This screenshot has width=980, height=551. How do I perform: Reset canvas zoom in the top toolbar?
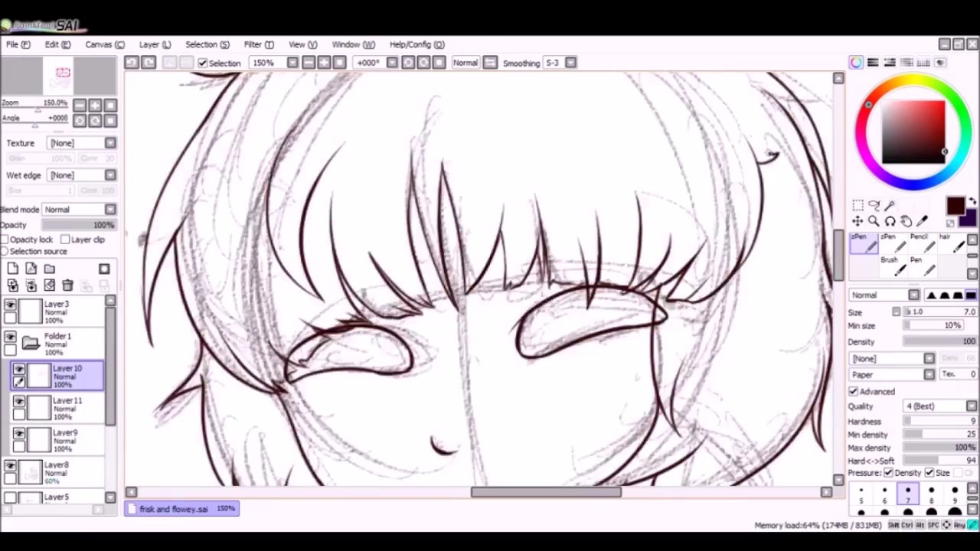click(339, 63)
